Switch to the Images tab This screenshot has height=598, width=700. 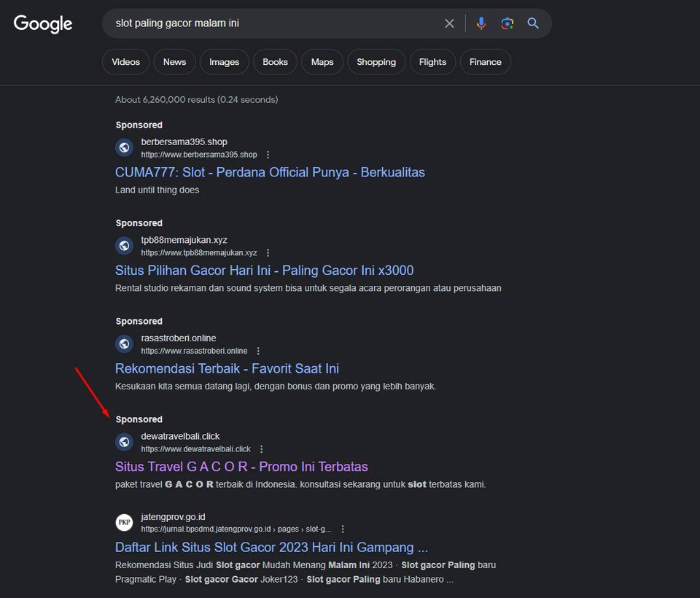[224, 62]
